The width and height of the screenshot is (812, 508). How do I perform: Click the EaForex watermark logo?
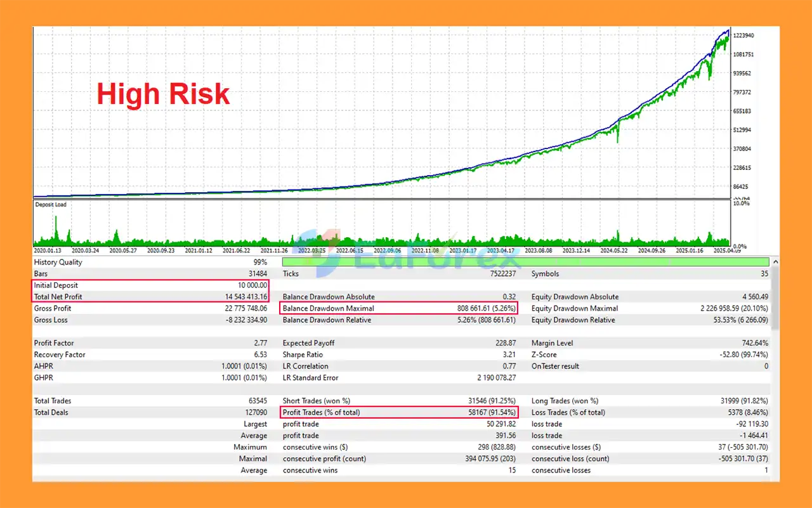(x=406, y=252)
